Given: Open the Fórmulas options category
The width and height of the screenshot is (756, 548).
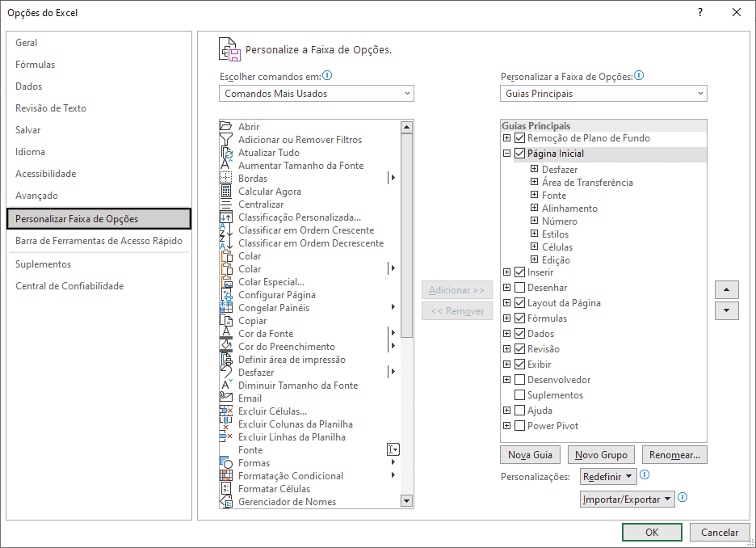Looking at the screenshot, I should pyautogui.click(x=36, y=65).
